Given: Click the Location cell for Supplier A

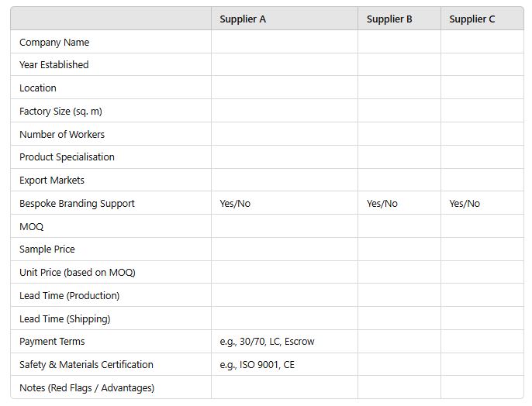Looking at the screenshot, I should 284,88.
